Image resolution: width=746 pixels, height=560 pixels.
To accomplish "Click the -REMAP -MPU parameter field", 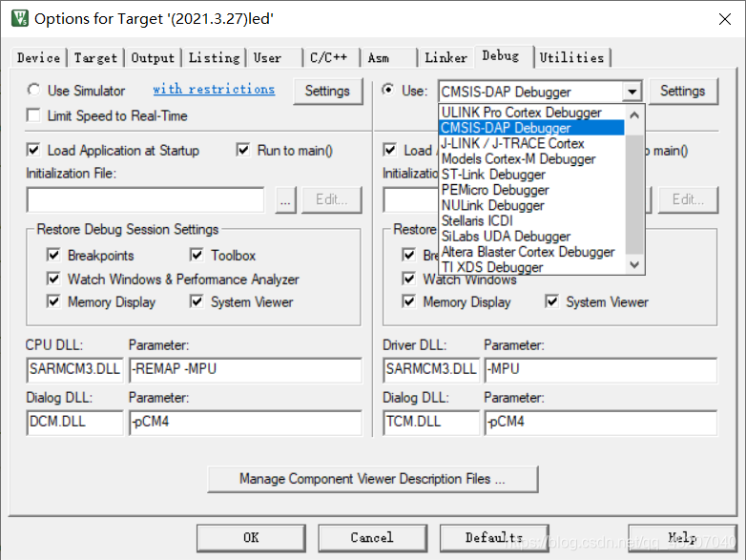I will [245, 370].
